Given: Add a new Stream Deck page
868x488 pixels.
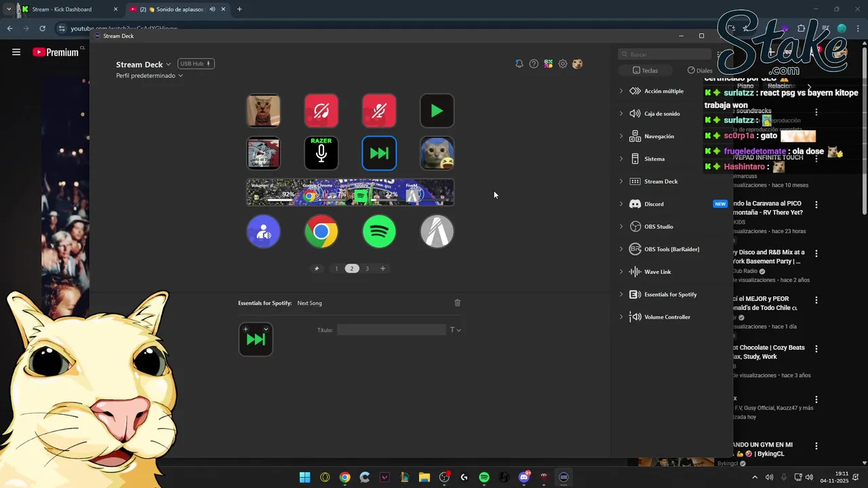Looking at the screenshot, I should click(x=382, y=268).
